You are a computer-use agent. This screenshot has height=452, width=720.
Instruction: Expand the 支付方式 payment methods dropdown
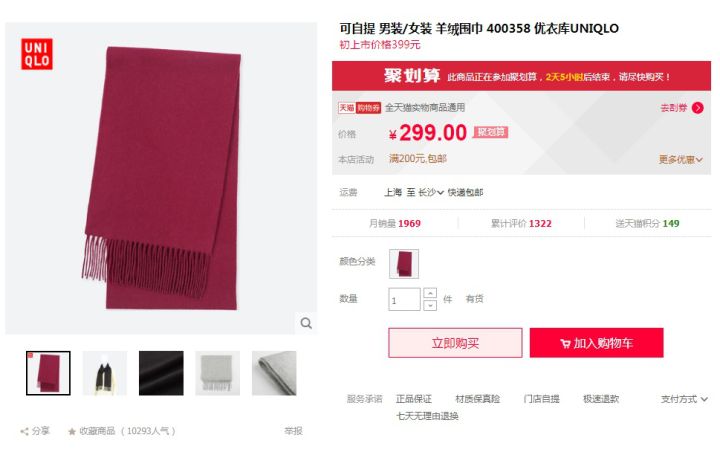coord(684,399)
